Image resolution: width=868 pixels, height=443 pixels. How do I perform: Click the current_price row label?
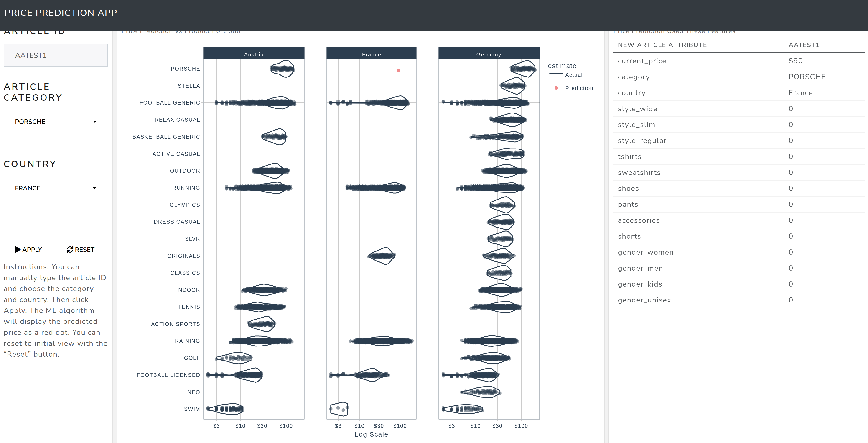click(x=641, y=61)
